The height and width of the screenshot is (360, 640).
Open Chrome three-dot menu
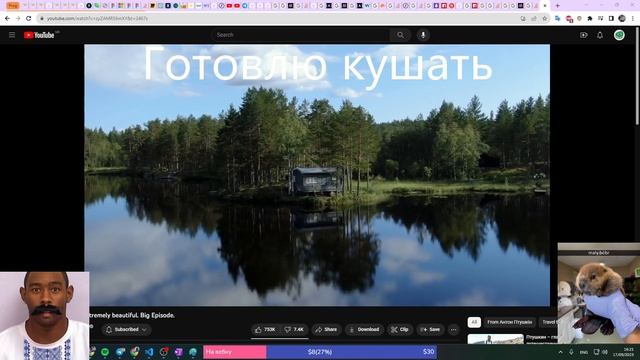pos(633,18)
